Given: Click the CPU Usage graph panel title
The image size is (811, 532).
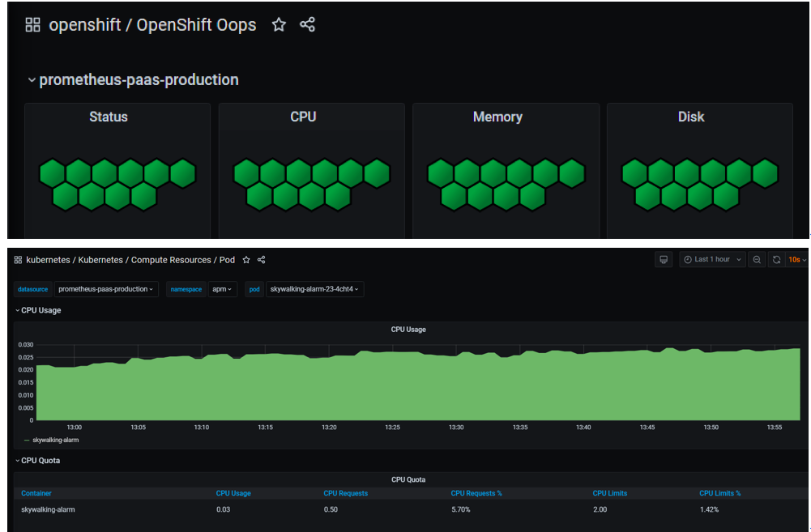Looking at the screenshot, I should [x=408, y=330].
